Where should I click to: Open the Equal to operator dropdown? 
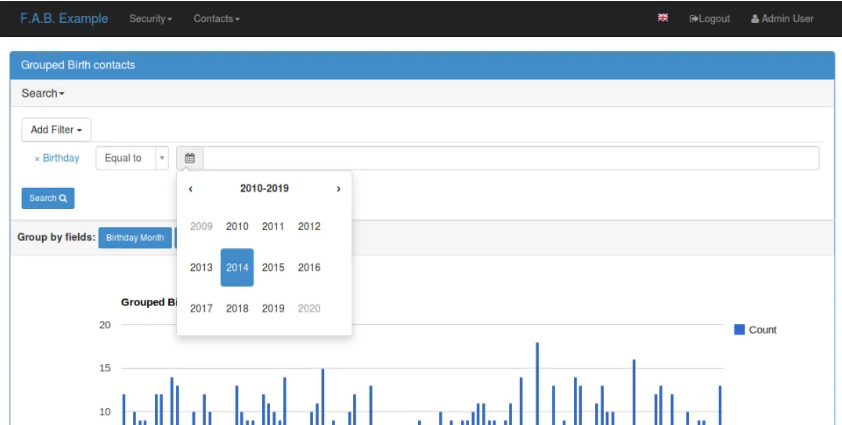pyautogui.click(x=132, y=158)
